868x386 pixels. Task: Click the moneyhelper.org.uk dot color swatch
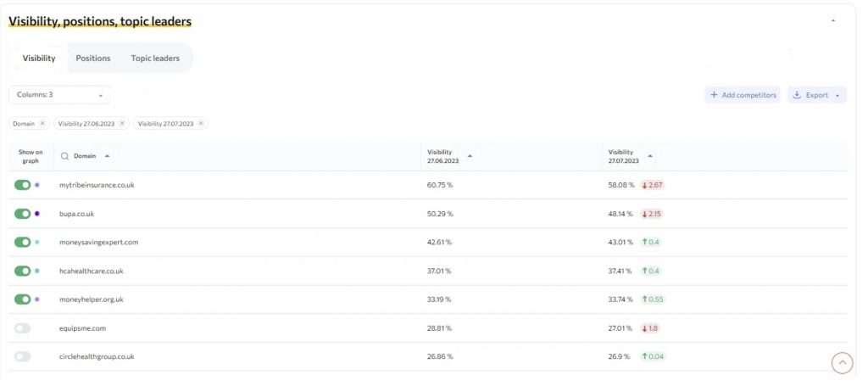37,299
